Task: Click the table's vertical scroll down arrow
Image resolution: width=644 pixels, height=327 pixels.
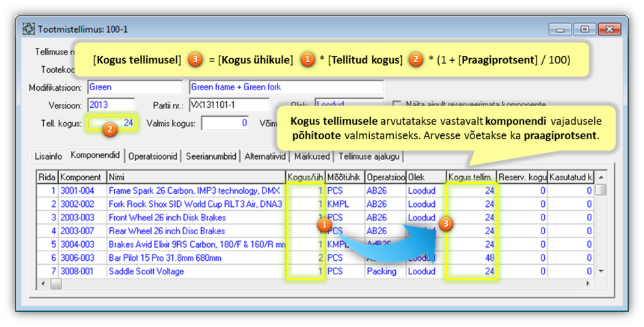Action: (600, 271)
